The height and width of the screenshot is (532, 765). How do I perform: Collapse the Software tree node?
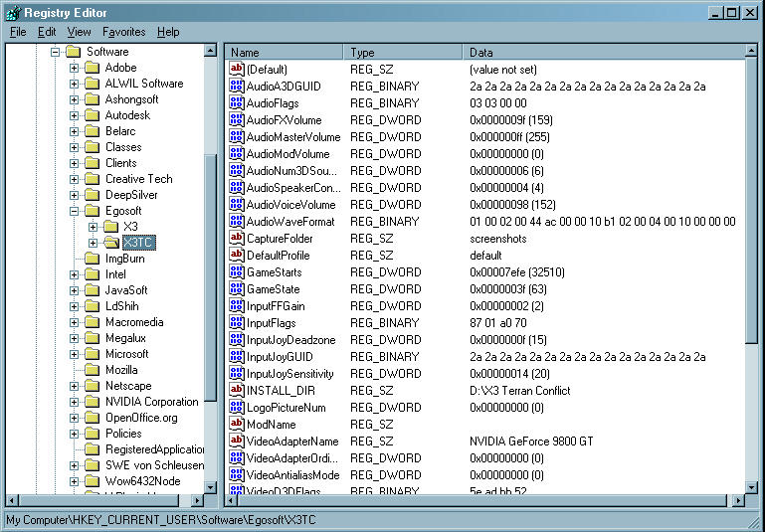pyautogui.click(x=55, y=52)
